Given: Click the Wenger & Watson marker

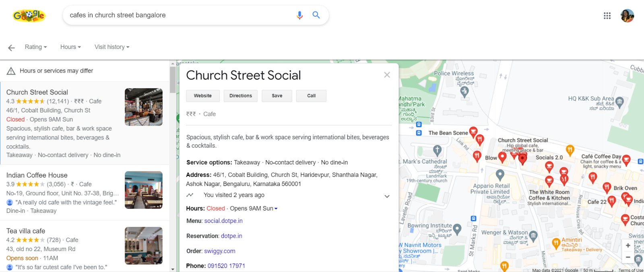Looking at the screenshot, I should click(533, 236).
